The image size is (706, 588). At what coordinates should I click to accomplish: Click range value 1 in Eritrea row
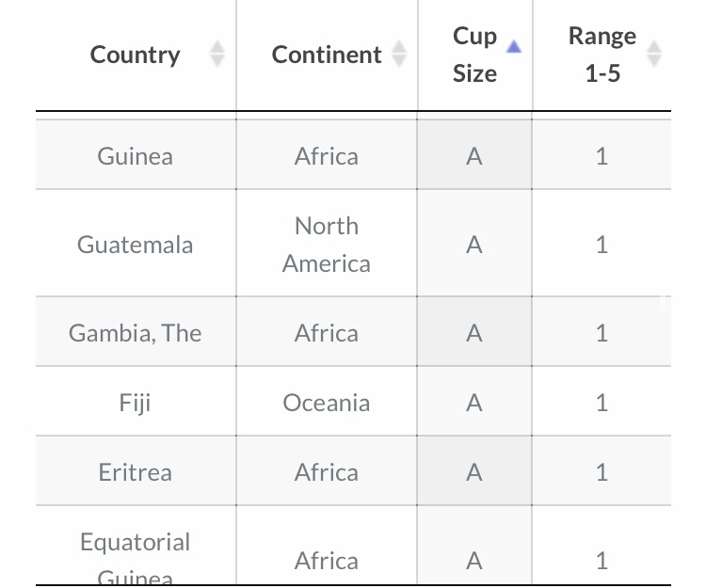click(602, 471)
